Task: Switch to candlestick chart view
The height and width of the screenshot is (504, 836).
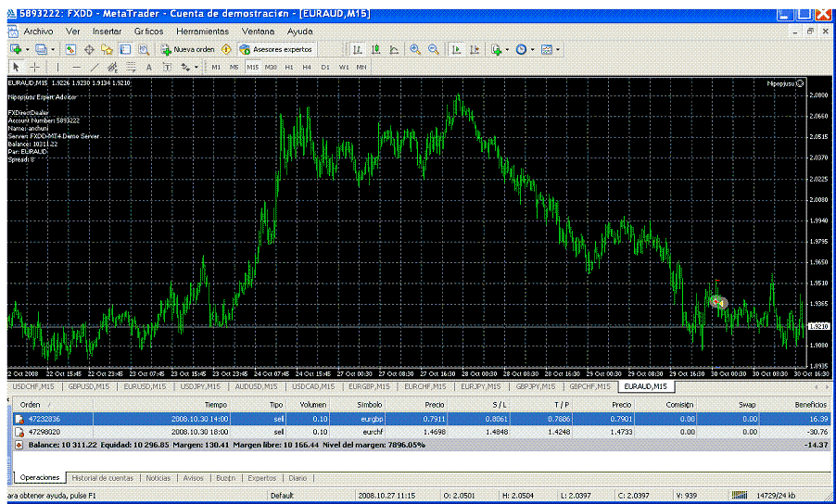Action: click(x=376, y=49)
